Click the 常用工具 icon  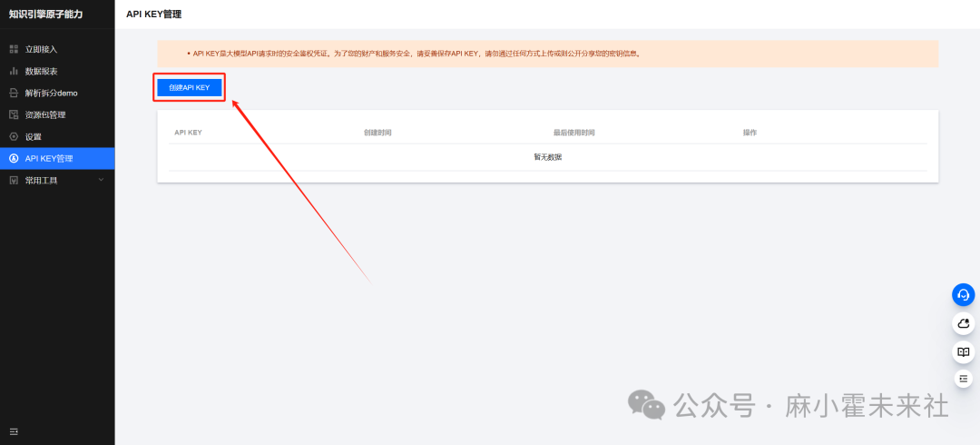pos(14,180)
